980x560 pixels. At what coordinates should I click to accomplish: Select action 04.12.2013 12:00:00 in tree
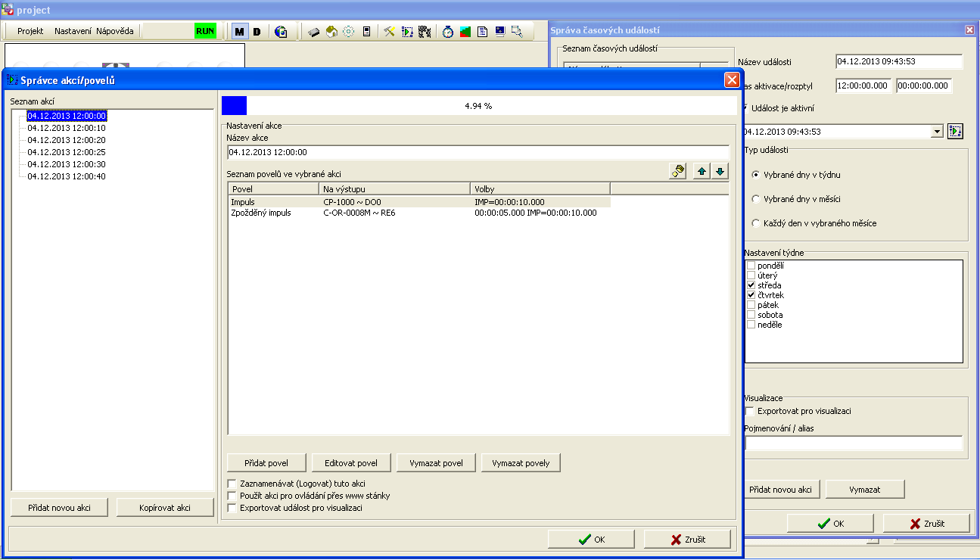click(67, 116)
